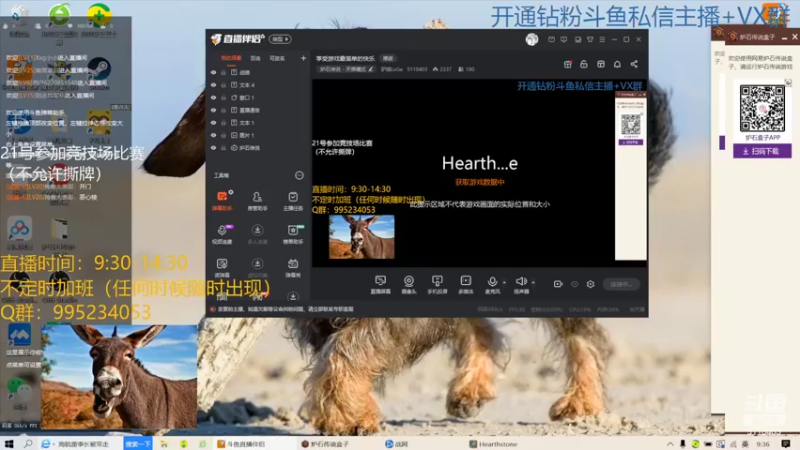Click the 连接中 start-stream button
This screenshot has height=450, width=800.
(621, 284)
